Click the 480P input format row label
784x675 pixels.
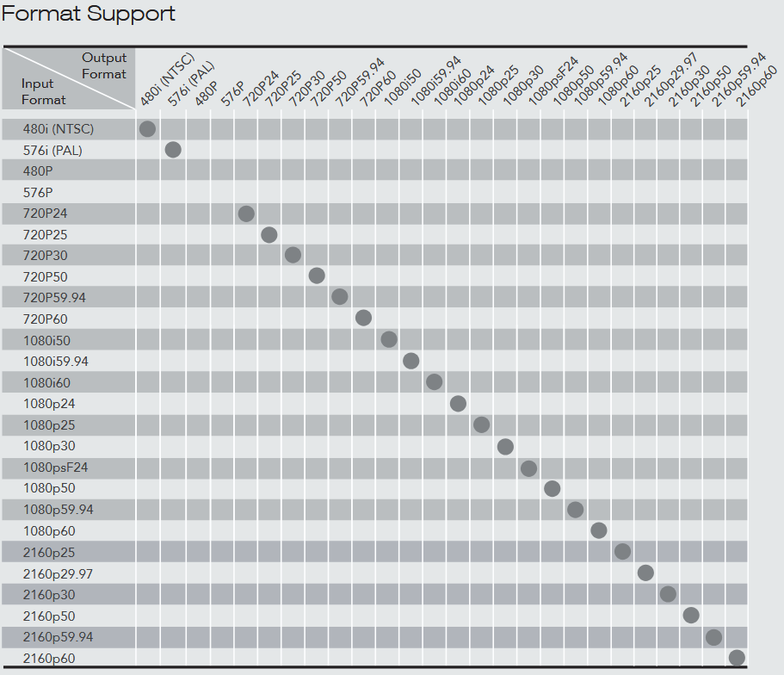click(x=38, y=170)
